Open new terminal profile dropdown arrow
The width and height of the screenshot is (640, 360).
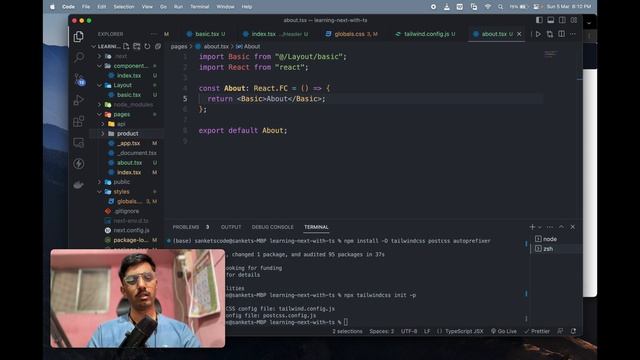coord(540,227)
